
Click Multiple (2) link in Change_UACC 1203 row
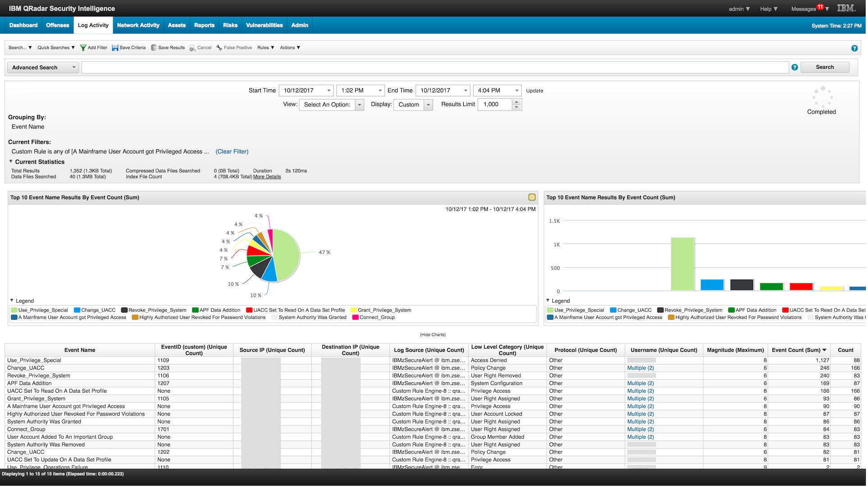point(640,368)
